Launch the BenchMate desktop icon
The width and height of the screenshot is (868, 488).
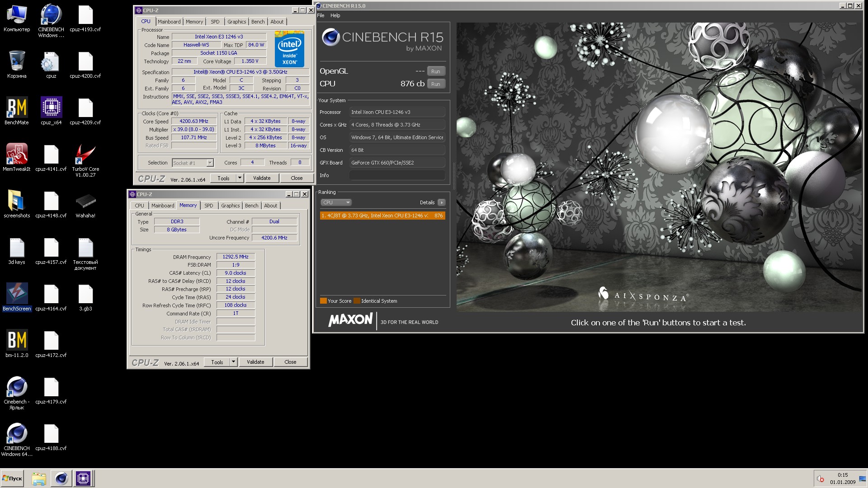17,111
